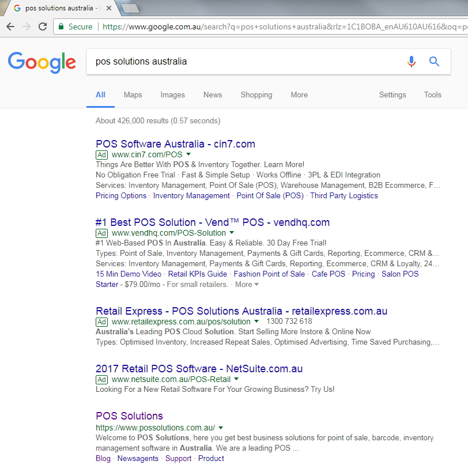
Task: Open the 'POS Solutions' organic result title
Action: tap(129, 416)
